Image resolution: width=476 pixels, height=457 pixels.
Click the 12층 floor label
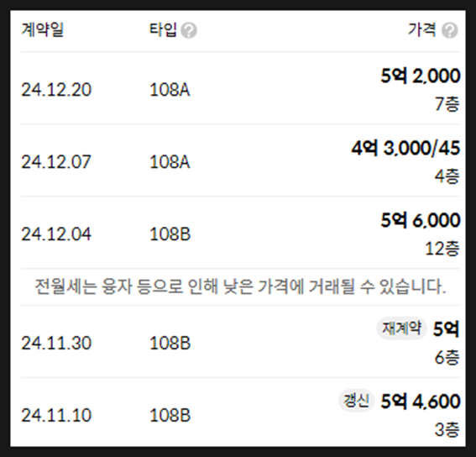pos(442,249)
